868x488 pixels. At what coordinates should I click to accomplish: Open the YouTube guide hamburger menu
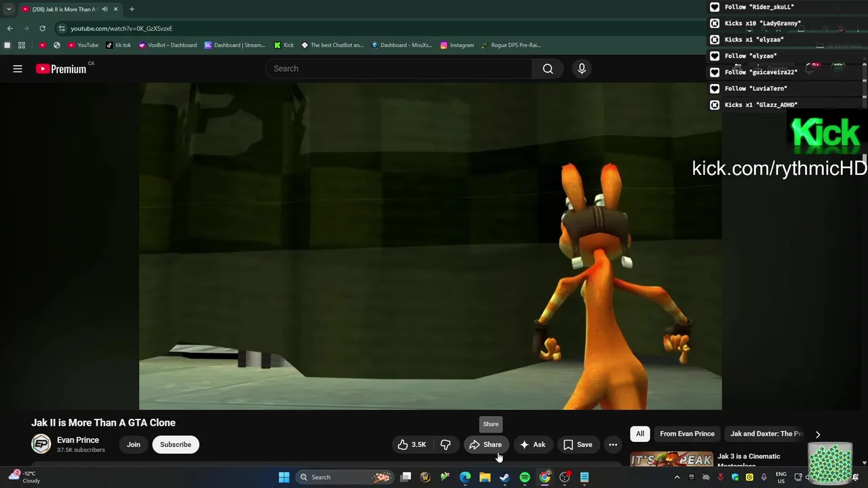pos(18,68)
